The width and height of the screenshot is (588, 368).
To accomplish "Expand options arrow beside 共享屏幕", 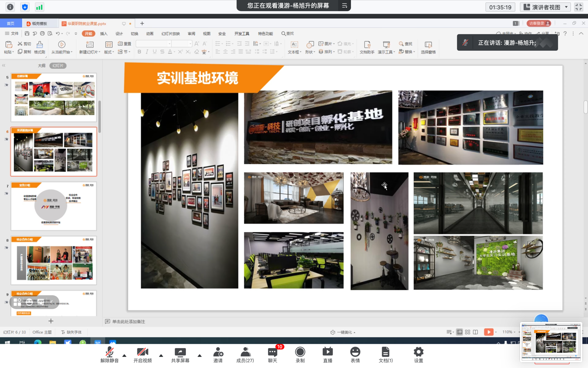I will point(199,355).
